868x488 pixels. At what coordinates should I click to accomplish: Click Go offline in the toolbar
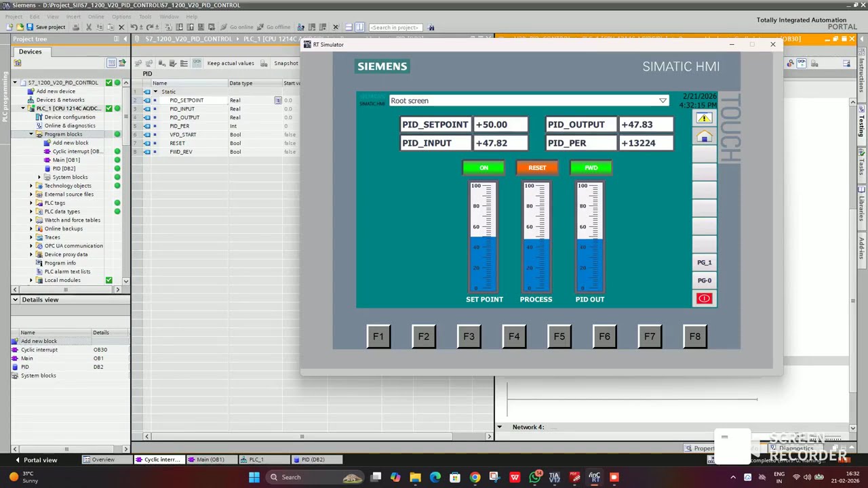273,27
